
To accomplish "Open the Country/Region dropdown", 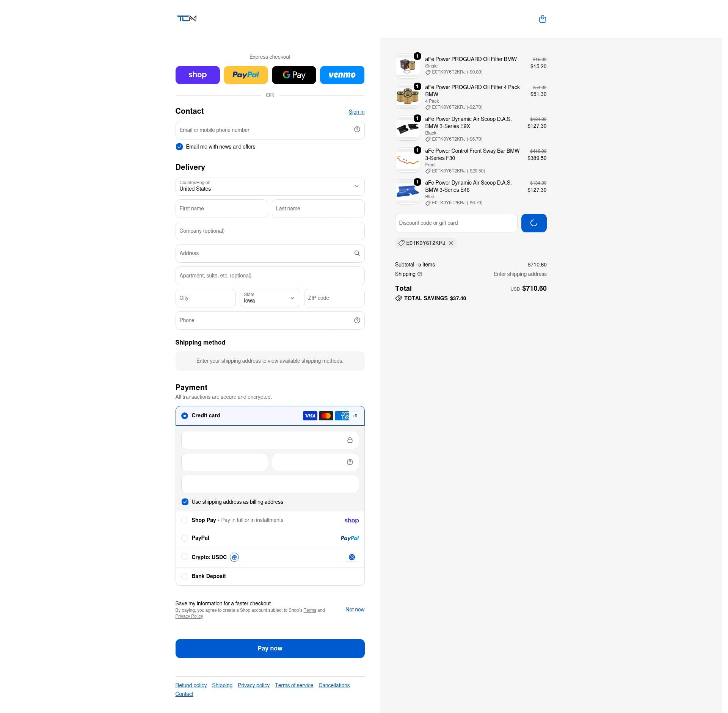I will tap(270, 186).
